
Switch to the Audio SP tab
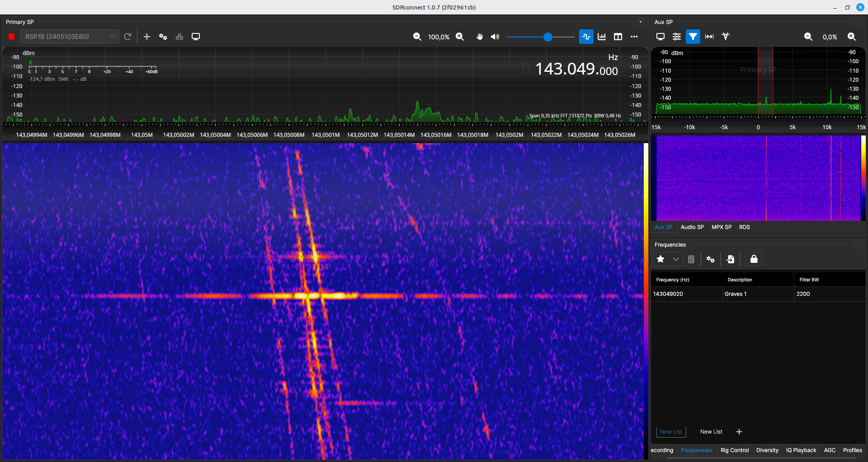[x=692, y=227]
